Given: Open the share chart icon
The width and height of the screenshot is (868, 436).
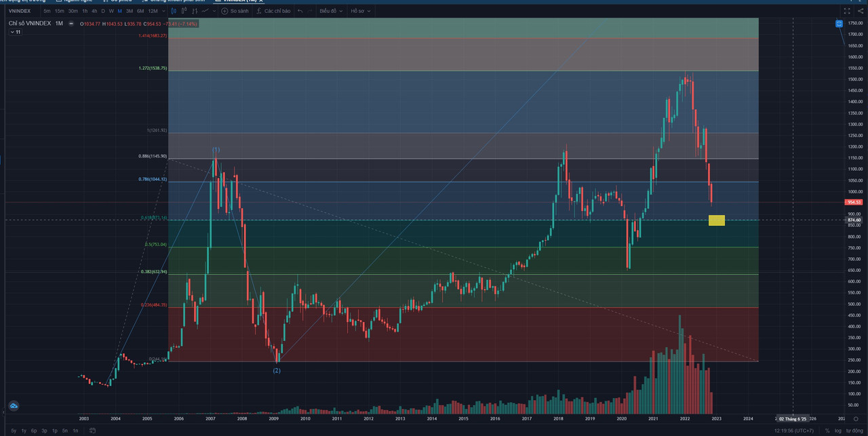Looking at the screenshot, I should pos(859,11).
